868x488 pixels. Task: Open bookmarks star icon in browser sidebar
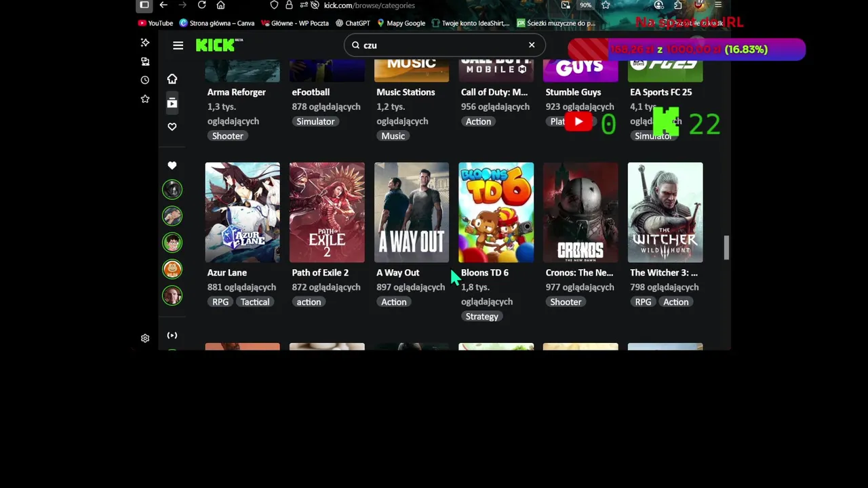pyautogui.click(x=145, y=99)
